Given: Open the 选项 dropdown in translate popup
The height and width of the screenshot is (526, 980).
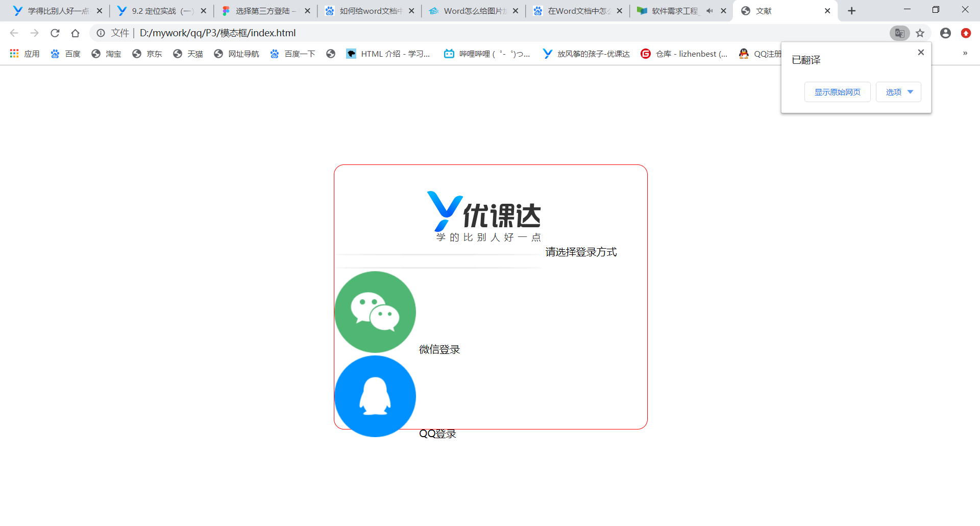Looking at the screenshot, I should [898, 92].
